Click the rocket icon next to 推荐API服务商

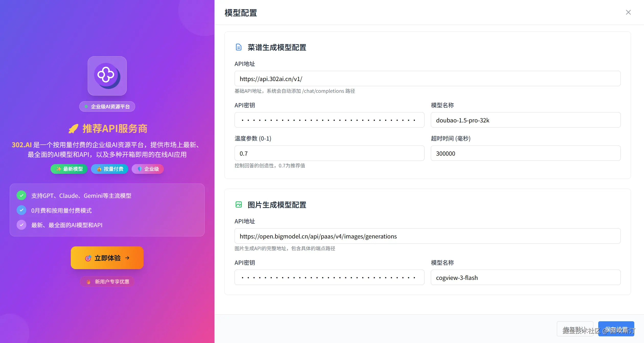73,129
